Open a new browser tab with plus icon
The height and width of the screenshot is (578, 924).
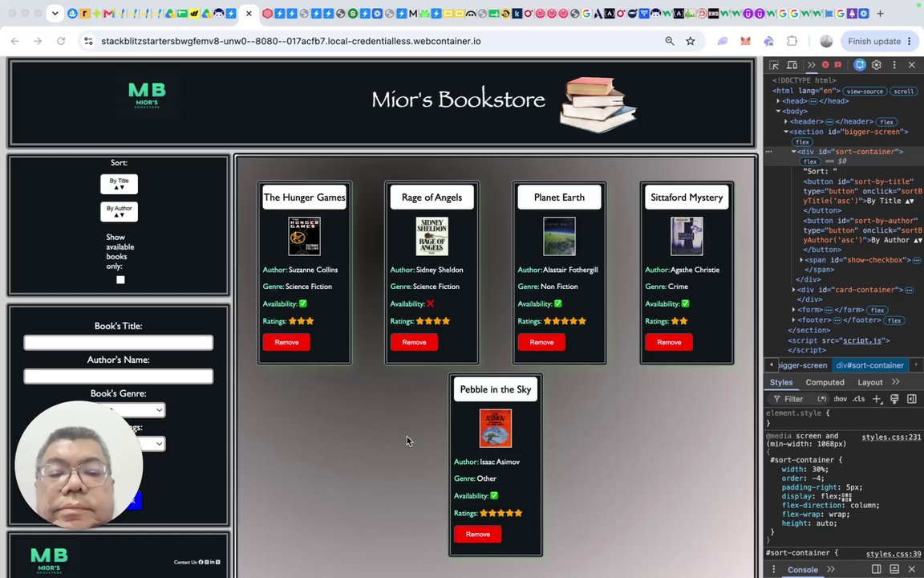click(880, 13)
